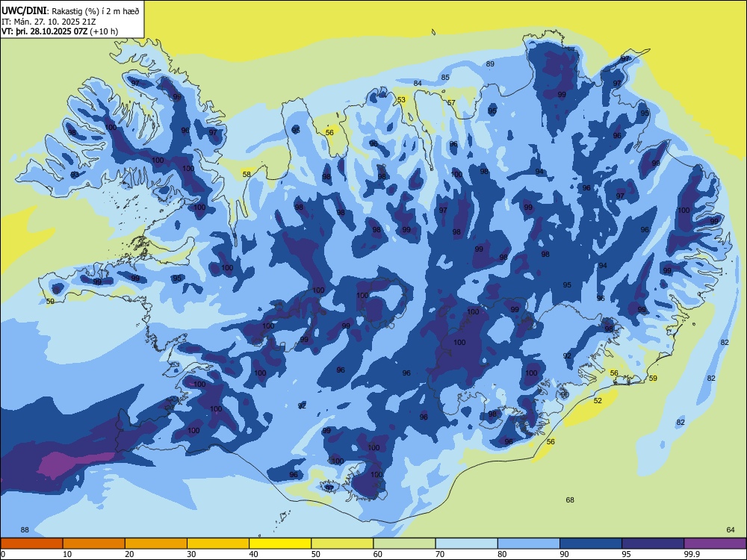Pick the light blue 70–80 legend swatch
The height and width of the screenshot is (560, 747).
point(466,544)
